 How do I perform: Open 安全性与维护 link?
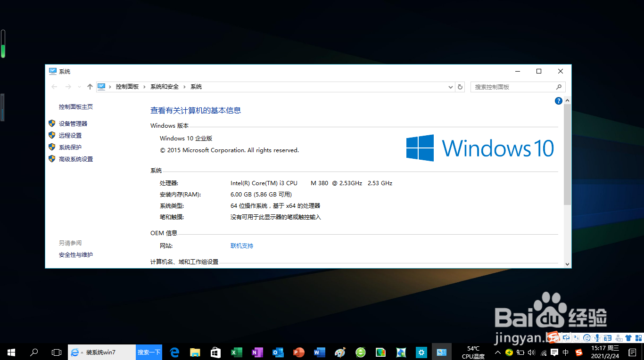click(x=76, y=255)
